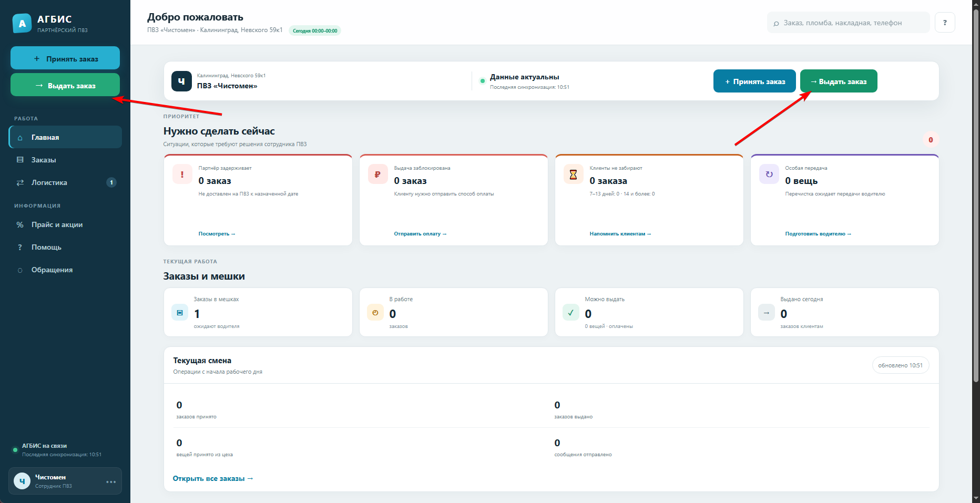This screenshot has height=503, width=980.
Task: Click the clock icon in В работе card
Action: click(375, 312)
